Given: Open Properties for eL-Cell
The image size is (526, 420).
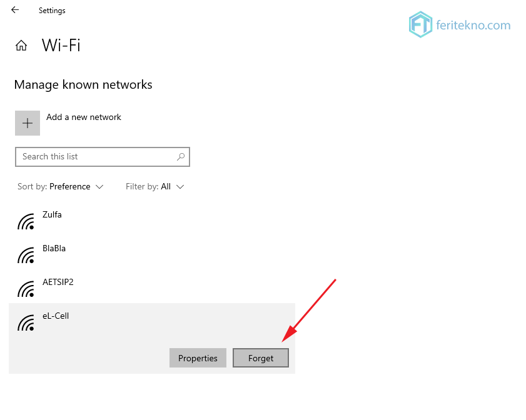Looking at the screenshot, I should click(x=198, y=358).
